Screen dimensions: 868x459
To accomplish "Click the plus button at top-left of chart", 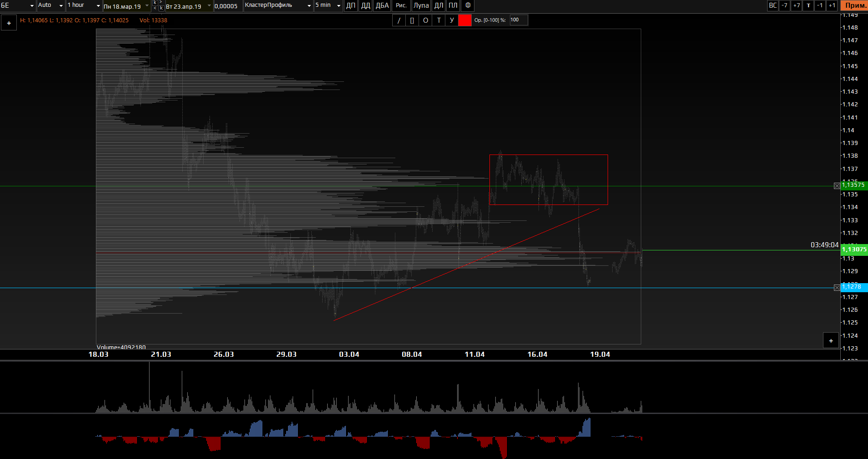I will tap(9, 23).
